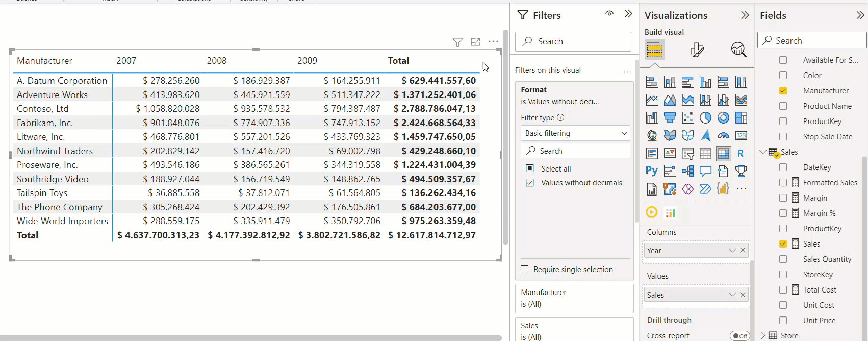This screenshot has width=868, height=341.
Task: Select the R script visual
Action: pyautogui.click(x=741, y=153)
